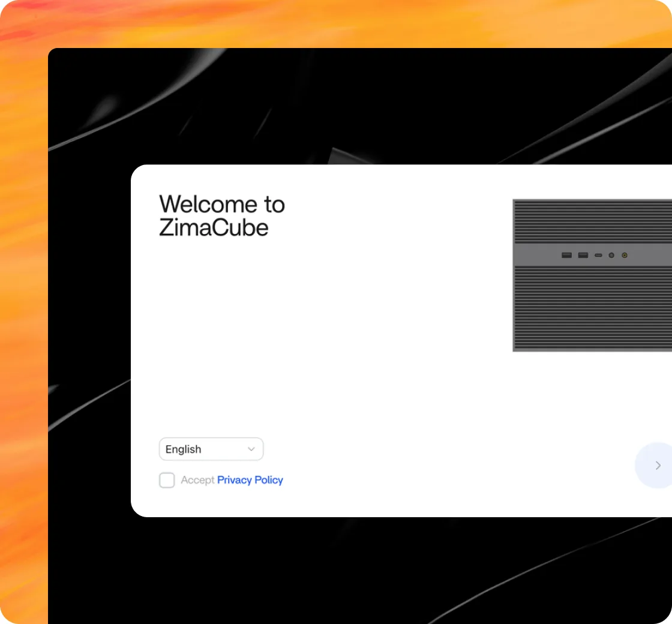This screenshot has height=624, width=672.
Task: Click the next arrow button
Action: (x=655, y=466)
